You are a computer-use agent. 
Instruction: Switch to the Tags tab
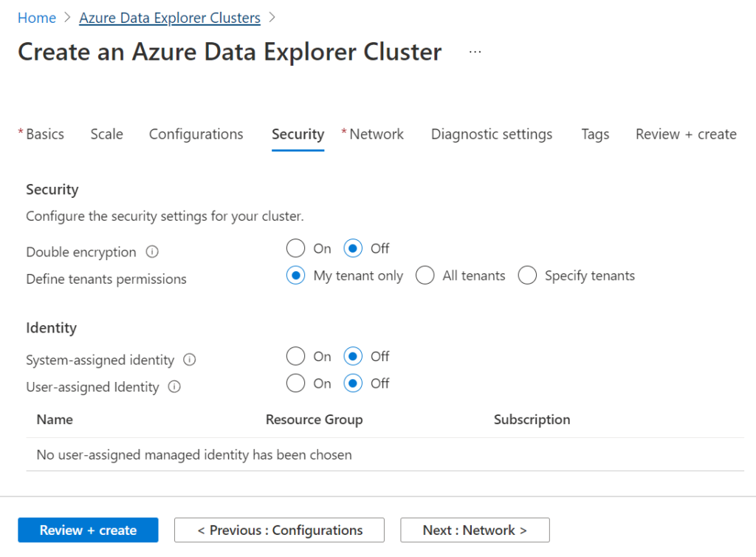(x=595, y=134)
